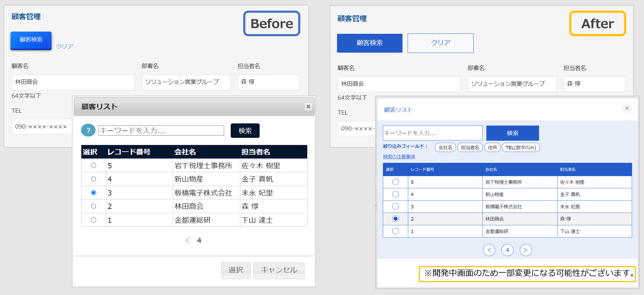Select record 1 radio in Before list
The height and width of the screenshot is (295, 644).
click(93, 220)
